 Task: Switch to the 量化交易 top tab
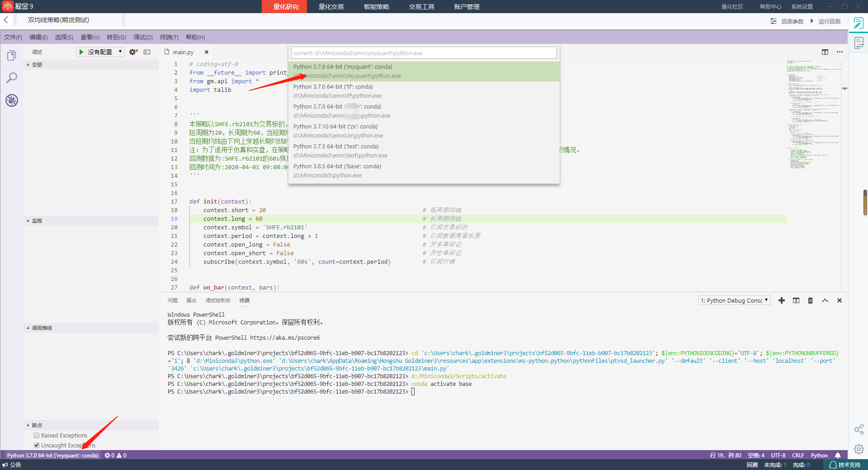pos(331,7)
